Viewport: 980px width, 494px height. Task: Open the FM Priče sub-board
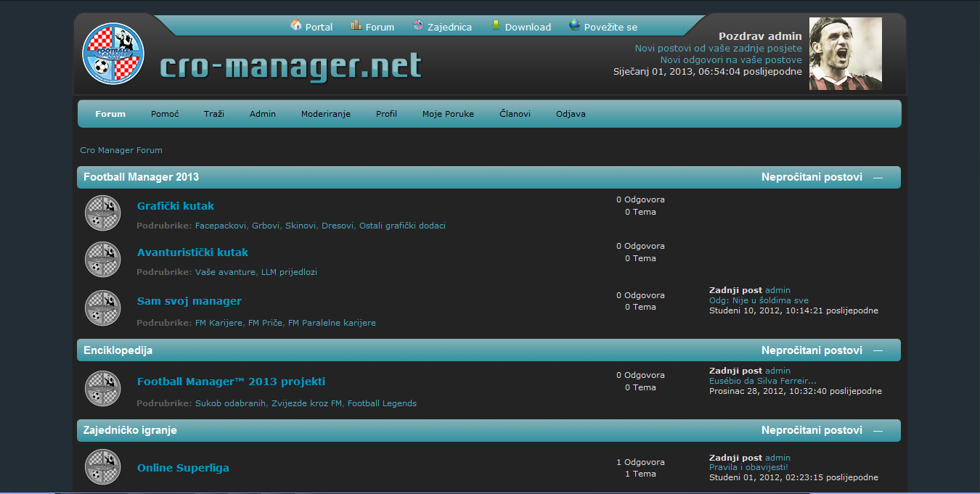[266, 323]
